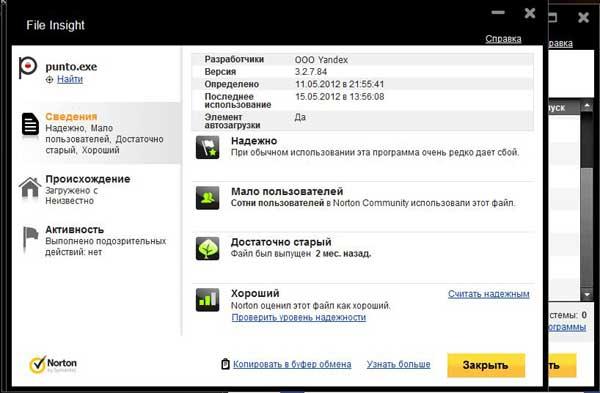Click the version value 3.2.7.84
The image size is (600, 393).
click(x=311, y=72)
